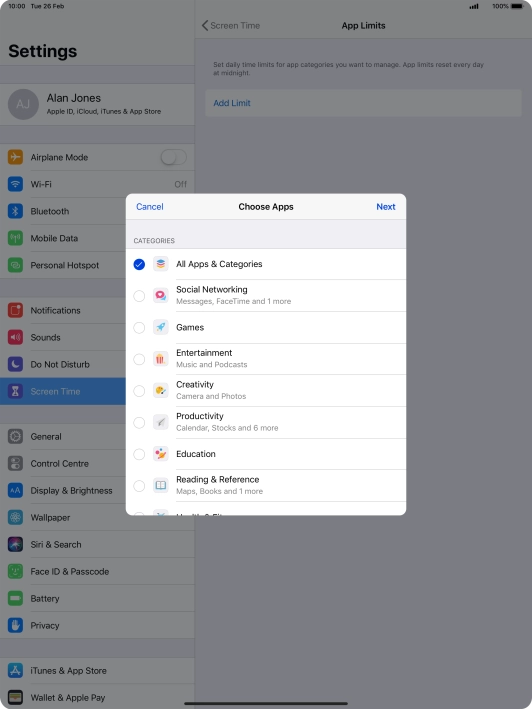The image size is (532, 709).
Task: Tap the battery indicator in status bar
Action: (x=518, y=6)
